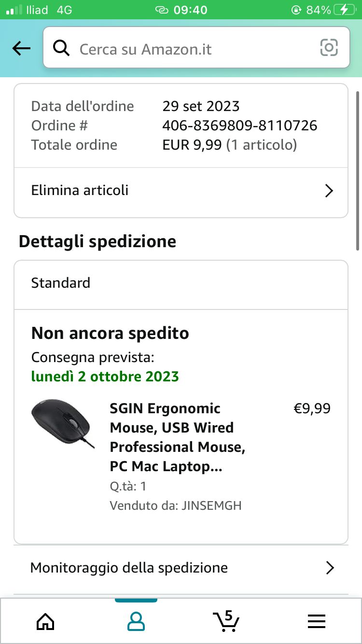
Task: Go to the Home tab icon
Action: click(x=45, y=621)
